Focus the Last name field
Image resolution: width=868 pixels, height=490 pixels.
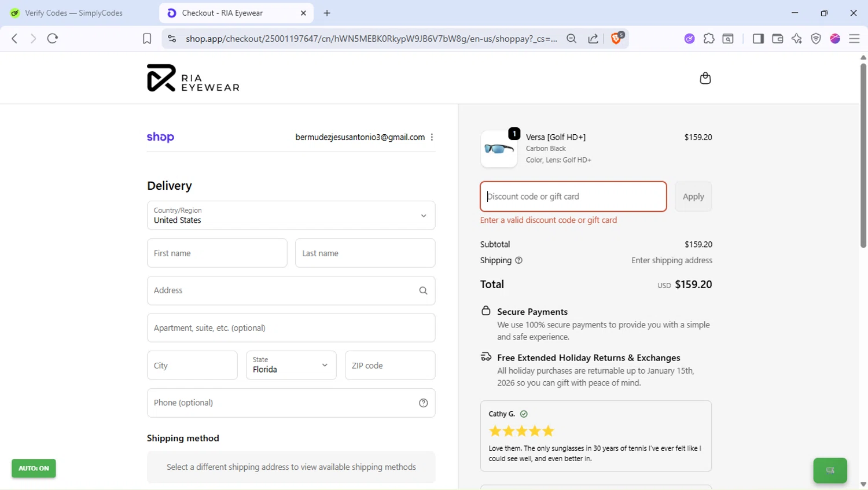point(365,253)
